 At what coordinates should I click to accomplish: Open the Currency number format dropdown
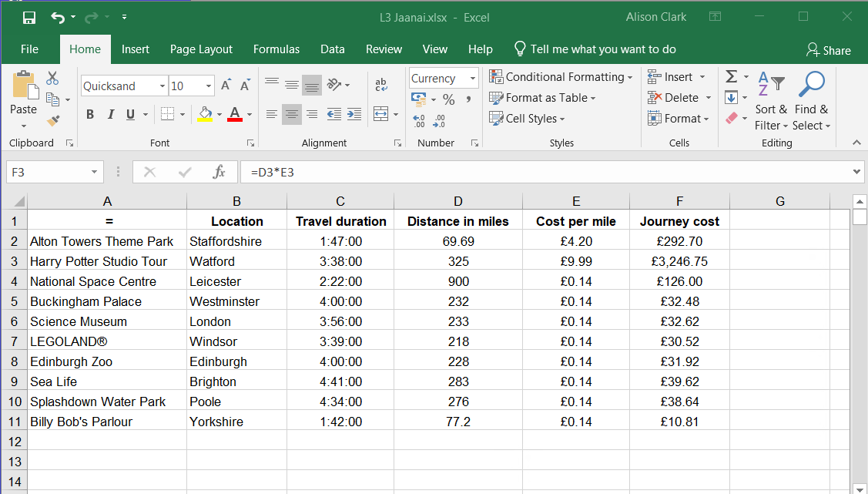coord(472,78)
